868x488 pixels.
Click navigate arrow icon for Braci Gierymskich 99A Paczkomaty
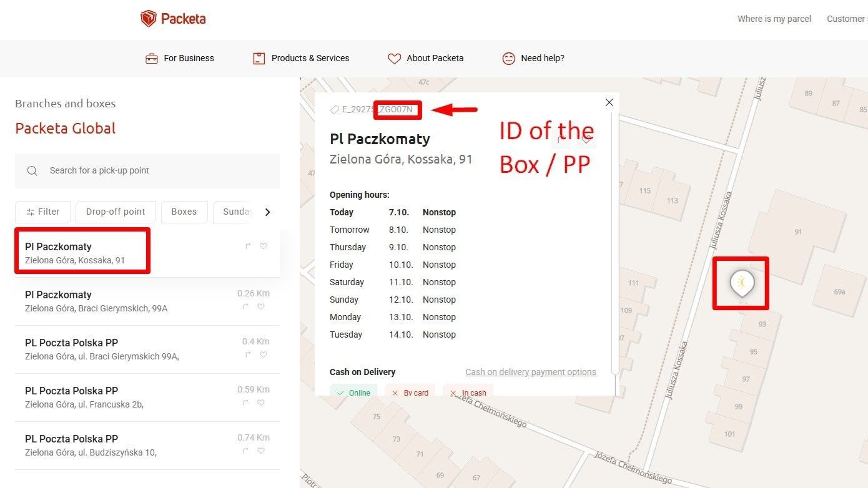(x=248, y=306)
